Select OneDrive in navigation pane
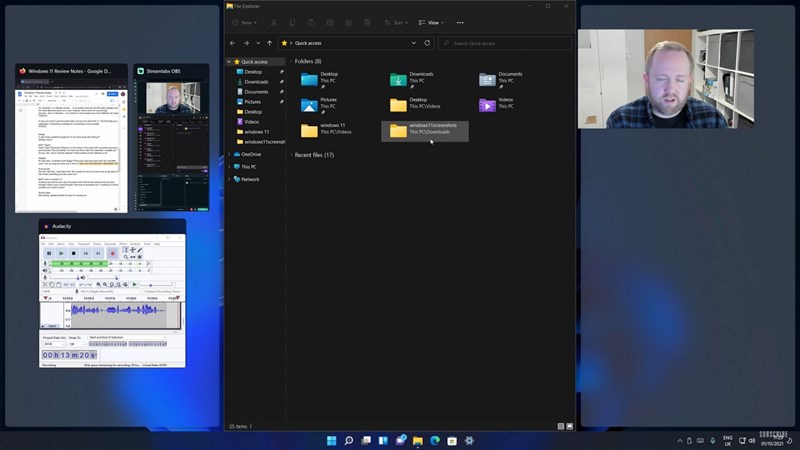 pos(251,154)
